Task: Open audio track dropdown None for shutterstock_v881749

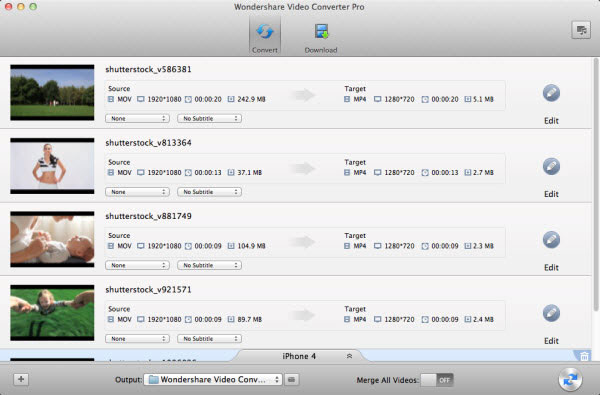Action: (137, 265)
